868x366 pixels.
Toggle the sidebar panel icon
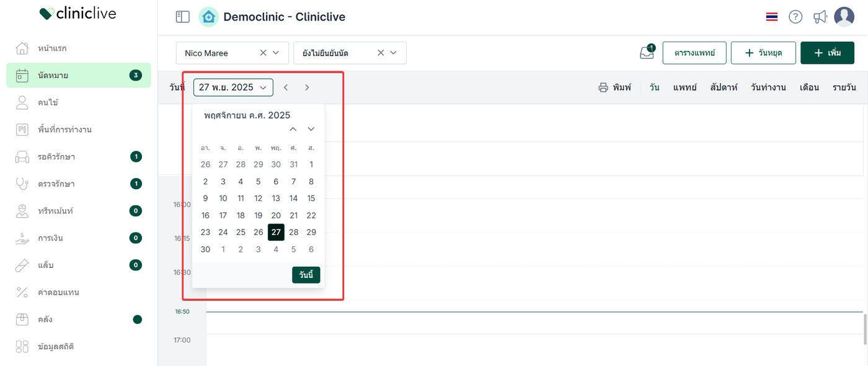click(x=182, y=17)
